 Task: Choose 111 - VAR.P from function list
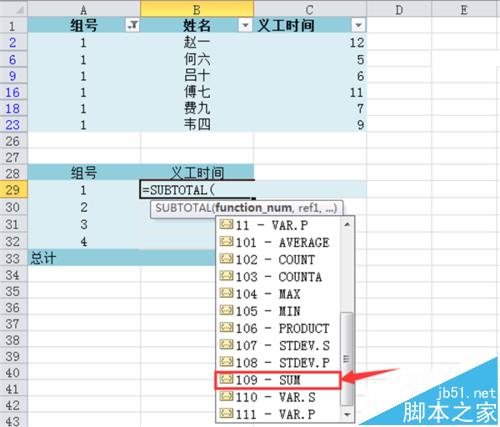[x=278, y=414]
